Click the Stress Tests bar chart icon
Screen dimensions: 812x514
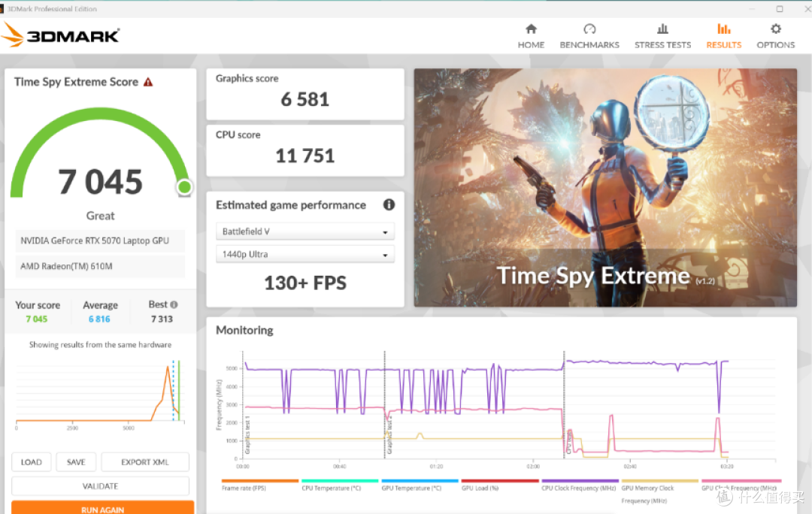662,29
